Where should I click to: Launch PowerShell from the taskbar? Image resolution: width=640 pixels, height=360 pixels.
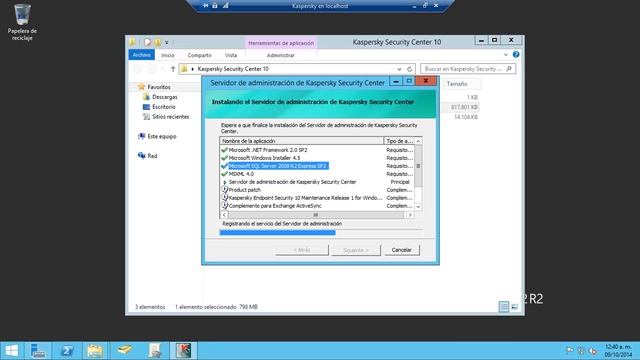tap(67, 351)
